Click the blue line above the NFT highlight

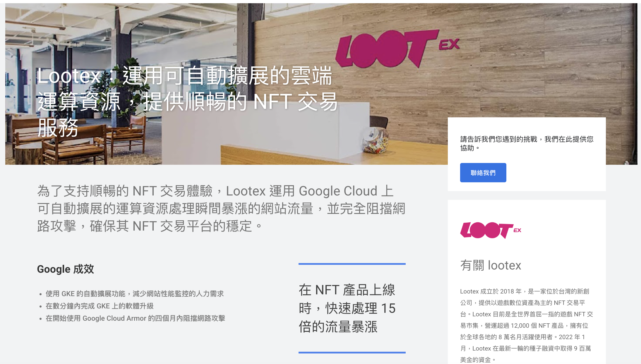(352, 264)
